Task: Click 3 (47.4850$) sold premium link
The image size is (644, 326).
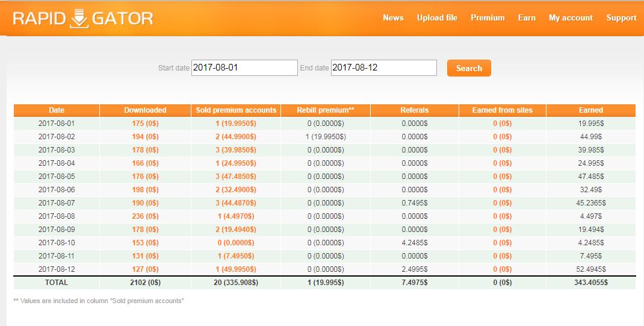Action: pos(236,177)
